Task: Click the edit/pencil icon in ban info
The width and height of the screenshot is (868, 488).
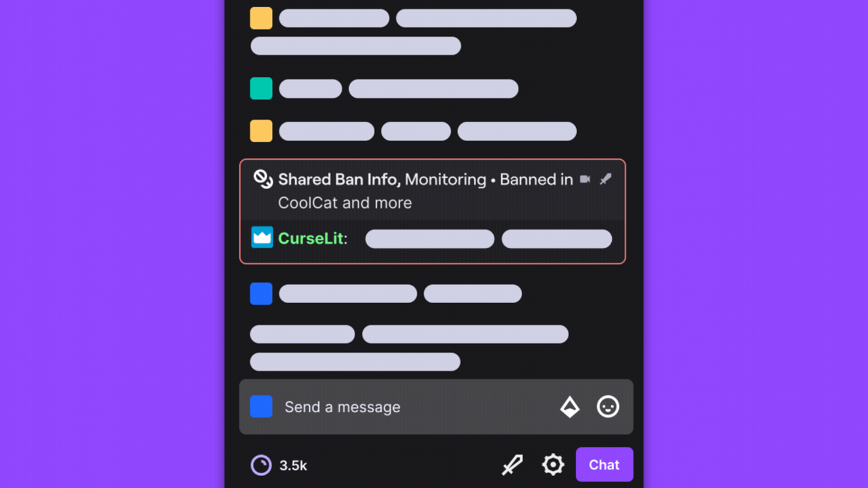Action: pos(606,179)
